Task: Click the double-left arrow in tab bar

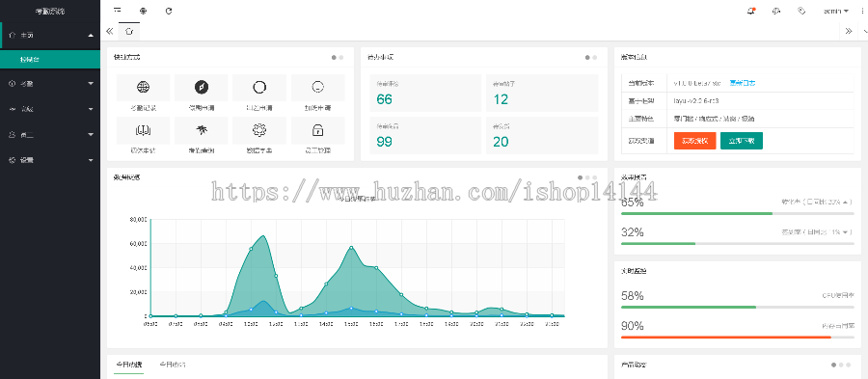Action: [x=110, y=31]
